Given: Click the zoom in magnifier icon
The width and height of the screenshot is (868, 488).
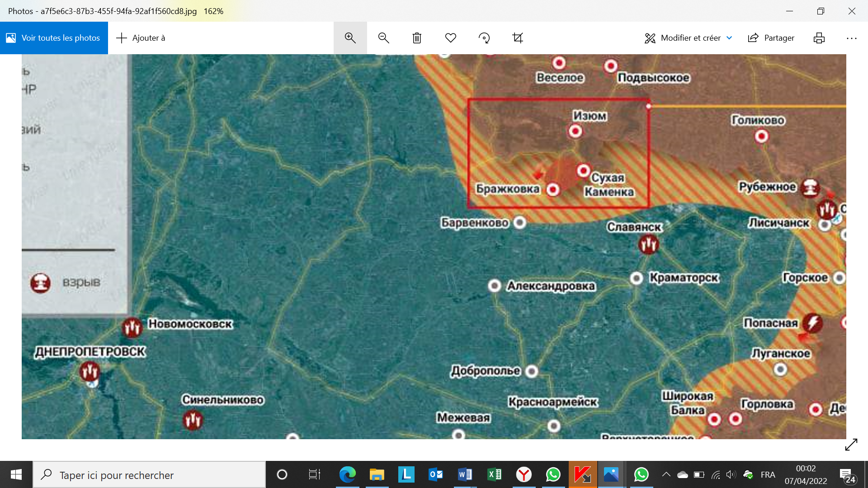Looking at the screenshot, I should point(350,38).
